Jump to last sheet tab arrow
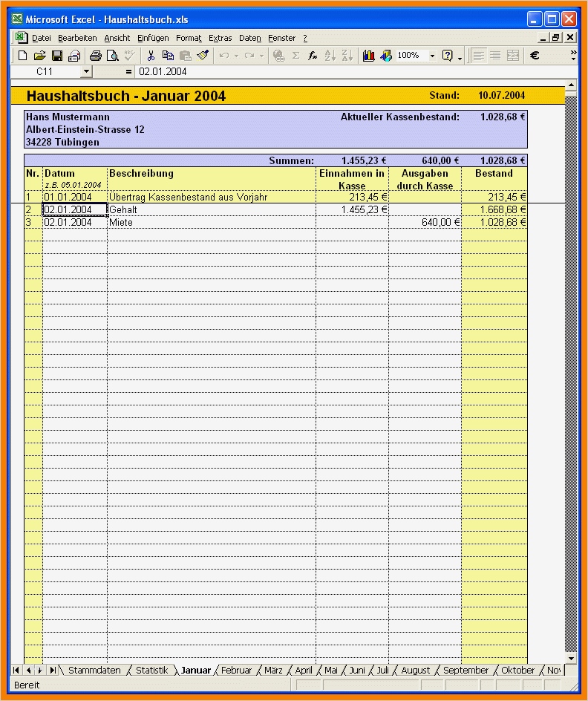This screenshot has width=588, height=701. (x=52, y=670)
